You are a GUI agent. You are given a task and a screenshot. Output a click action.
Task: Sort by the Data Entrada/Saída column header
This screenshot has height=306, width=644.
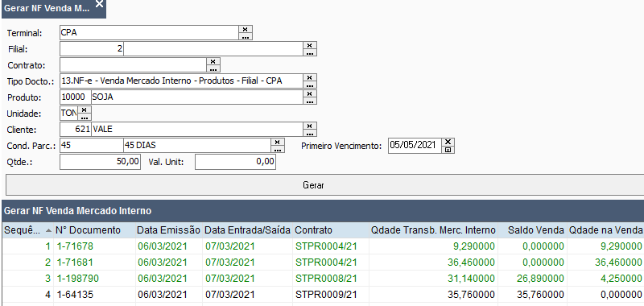pyautogui.click(x=248, y=230)
